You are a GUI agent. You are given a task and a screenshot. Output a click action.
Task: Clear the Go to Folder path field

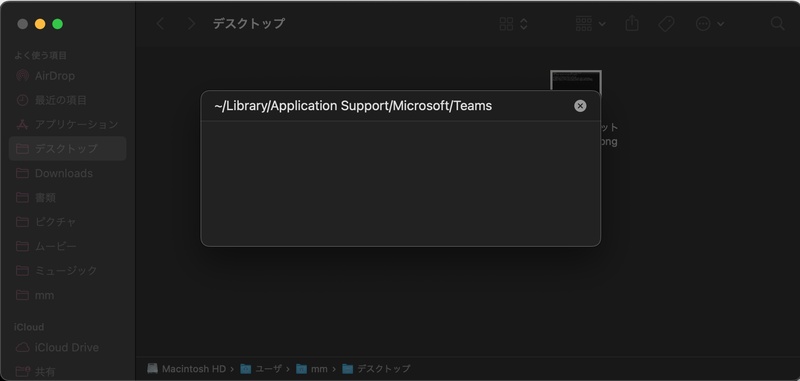pyautogui.click(x=580, y=106)
